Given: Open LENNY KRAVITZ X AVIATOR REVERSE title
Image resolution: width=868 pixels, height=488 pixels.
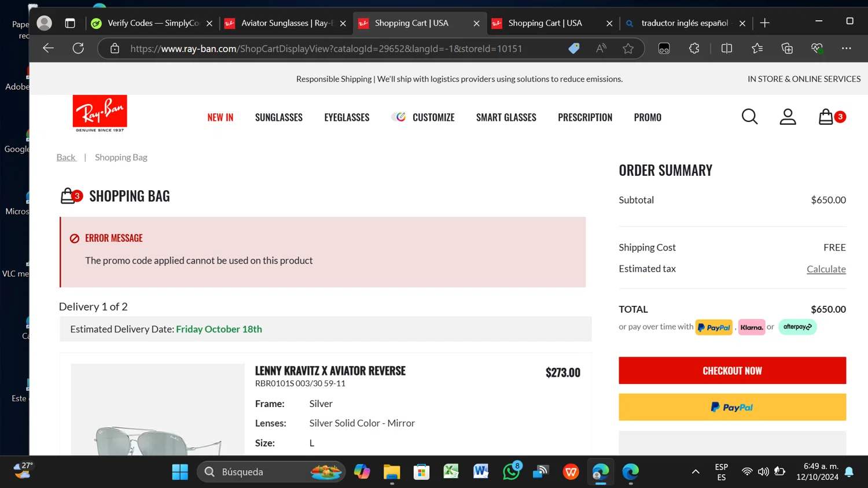Looking at the screenshot, I should 330,371.
